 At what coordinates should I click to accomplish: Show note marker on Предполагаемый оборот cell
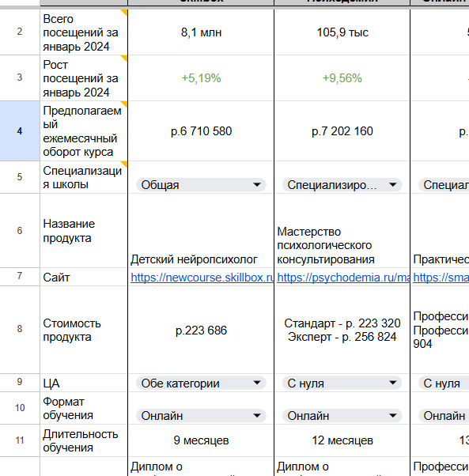(x=124, y=104)
